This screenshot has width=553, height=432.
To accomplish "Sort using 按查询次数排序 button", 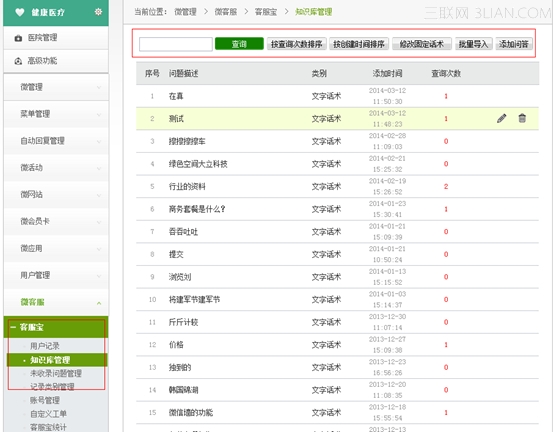I will tap(297, 44).
